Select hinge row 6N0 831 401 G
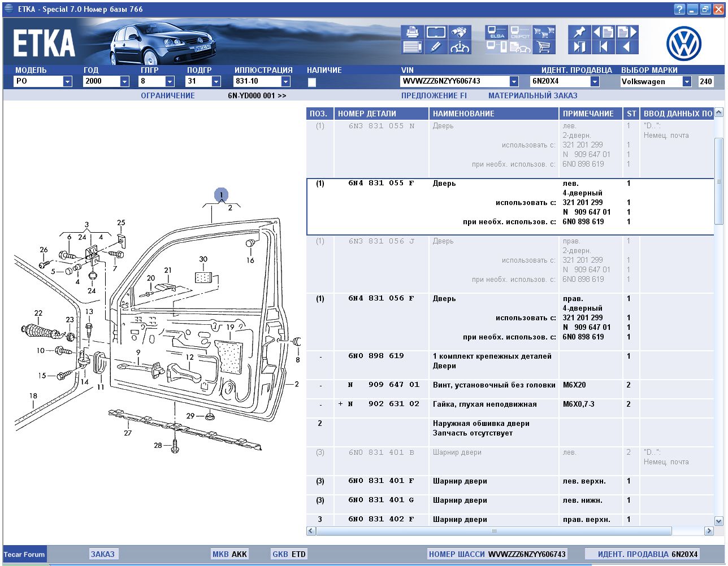 coord(511,504)
